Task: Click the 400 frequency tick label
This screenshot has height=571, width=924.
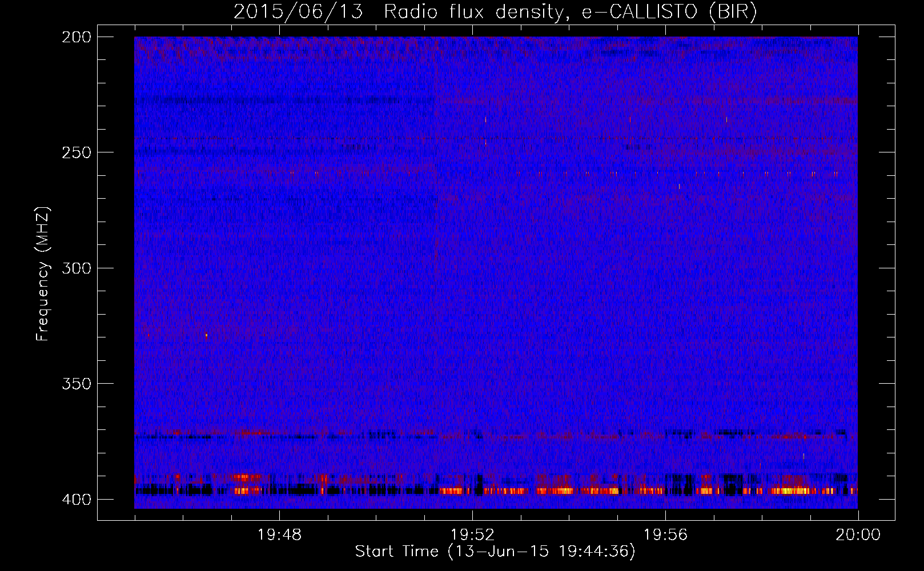Action: tap(76, 500)
